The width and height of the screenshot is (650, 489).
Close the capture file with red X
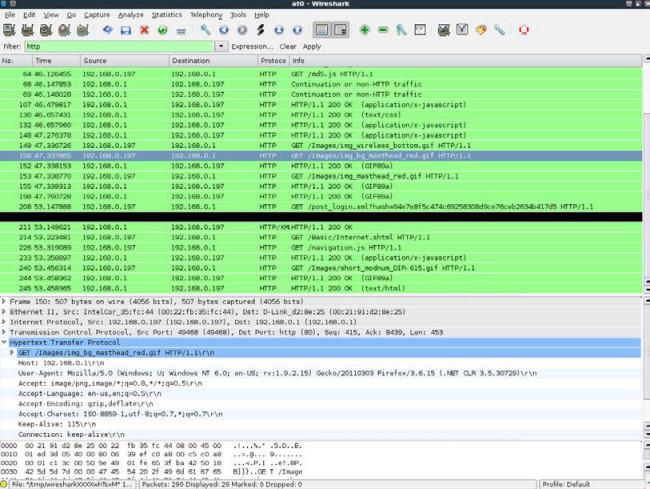coord(144,30)
